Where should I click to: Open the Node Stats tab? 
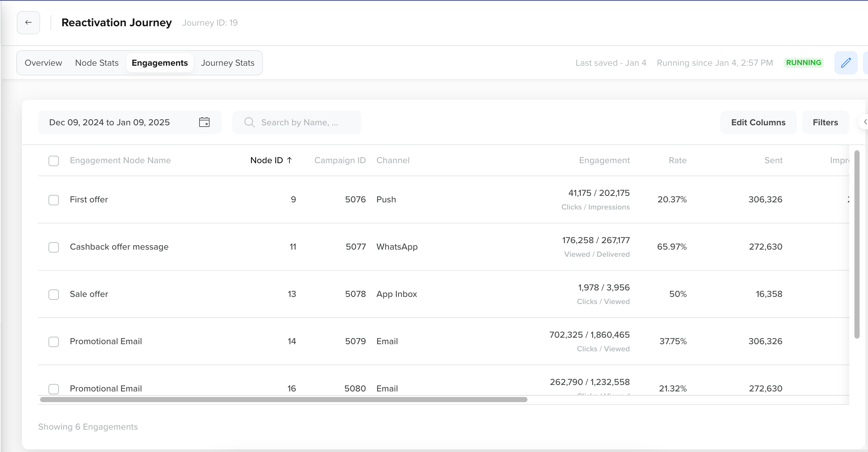(97, 63)
